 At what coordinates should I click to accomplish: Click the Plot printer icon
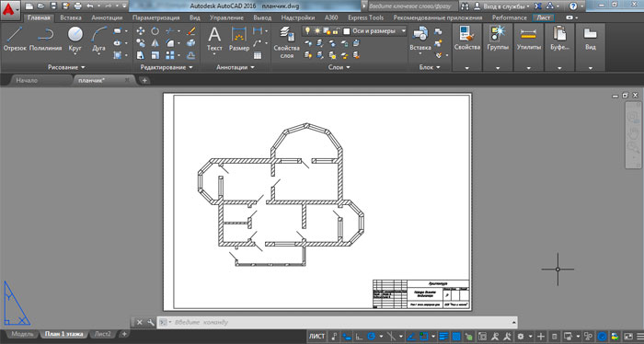77,6
